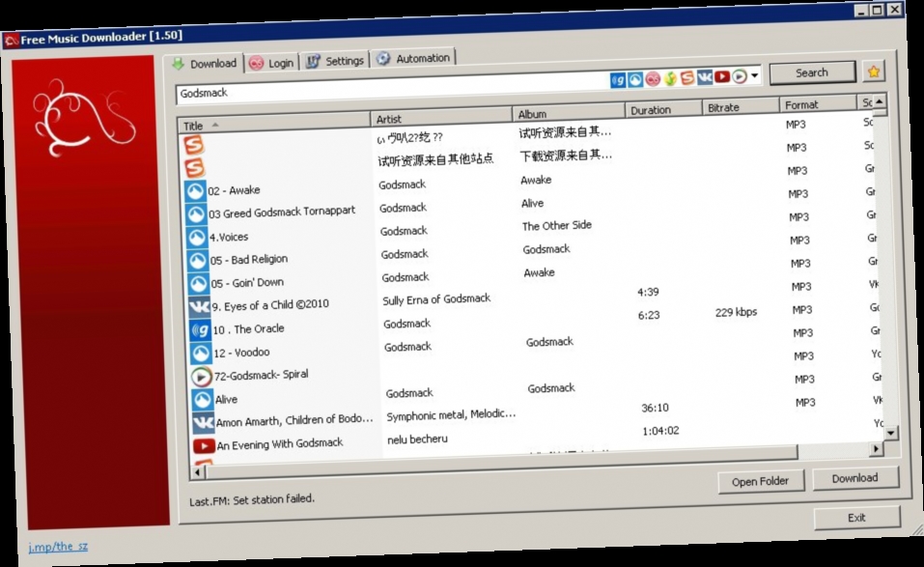Select the '10 . The Oracle' title

pos(249,328)
